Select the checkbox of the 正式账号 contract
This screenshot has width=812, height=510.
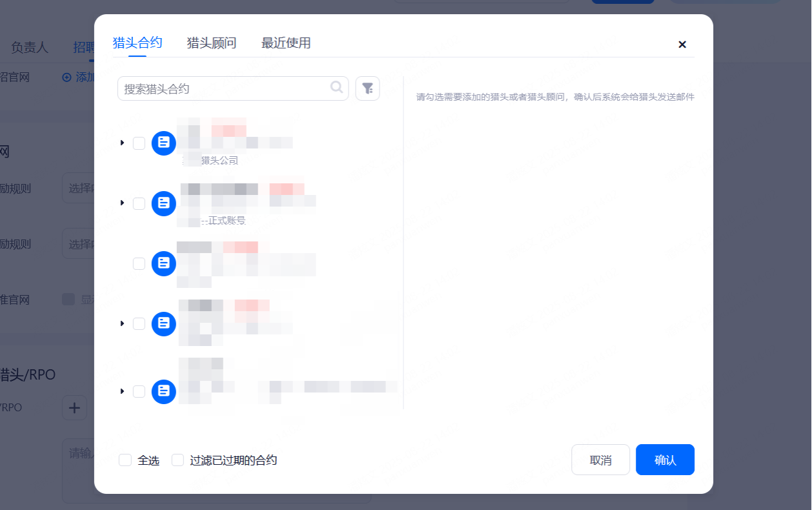[139, 203]
